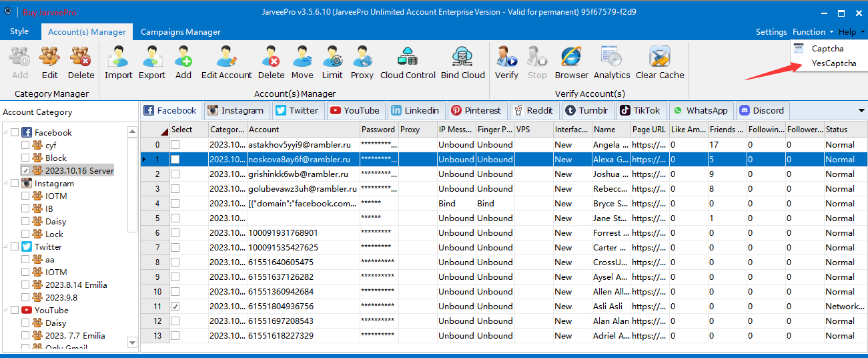Viewport: 868px width, 358px height.
Task: Switch to the WhatsApp platform tab
Action: click(701, 110)
